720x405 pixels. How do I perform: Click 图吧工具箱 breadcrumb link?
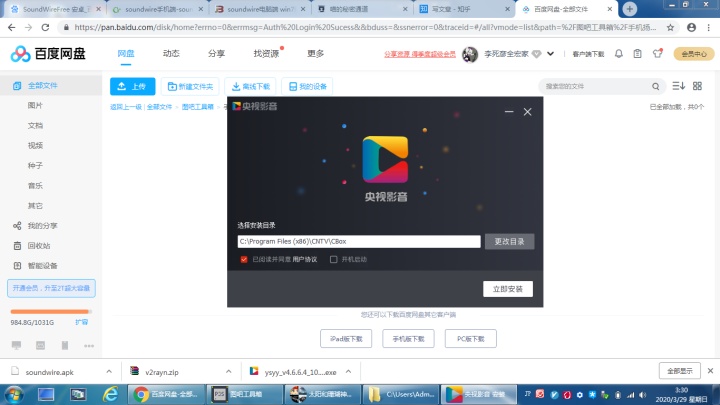[197, 107]
